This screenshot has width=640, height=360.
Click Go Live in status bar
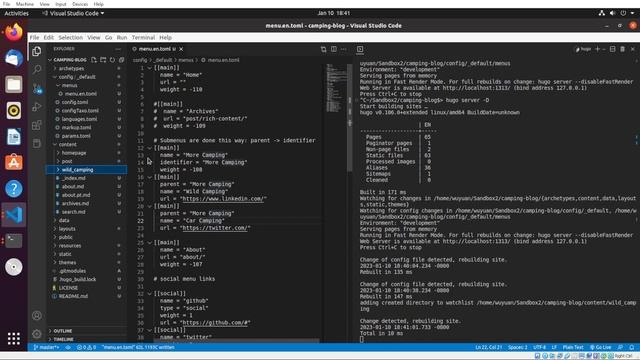[x=600, y=347]
